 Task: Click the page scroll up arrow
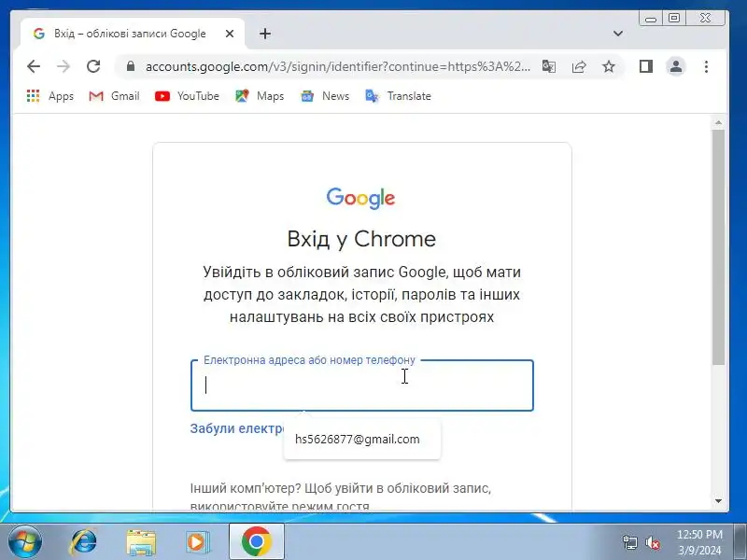tap(718, 123)
